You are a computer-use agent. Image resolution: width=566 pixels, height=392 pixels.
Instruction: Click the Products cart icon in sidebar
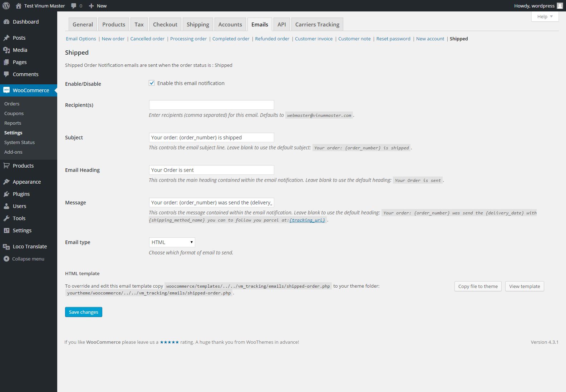[6, 166]
